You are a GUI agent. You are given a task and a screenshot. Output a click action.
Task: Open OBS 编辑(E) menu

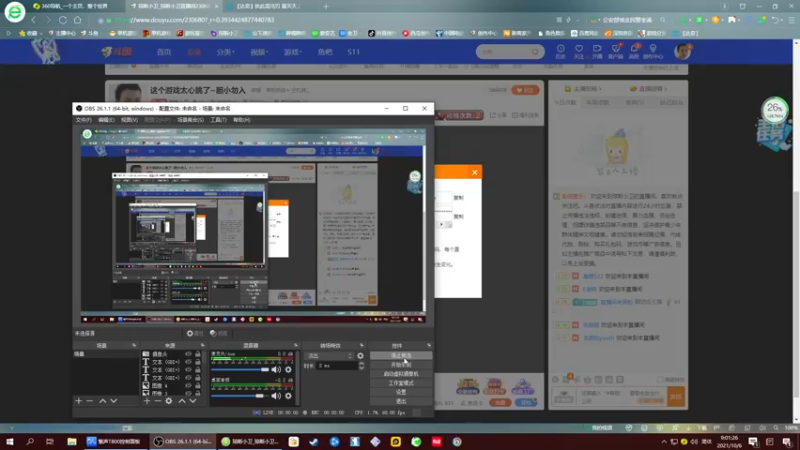click(106, 120)
